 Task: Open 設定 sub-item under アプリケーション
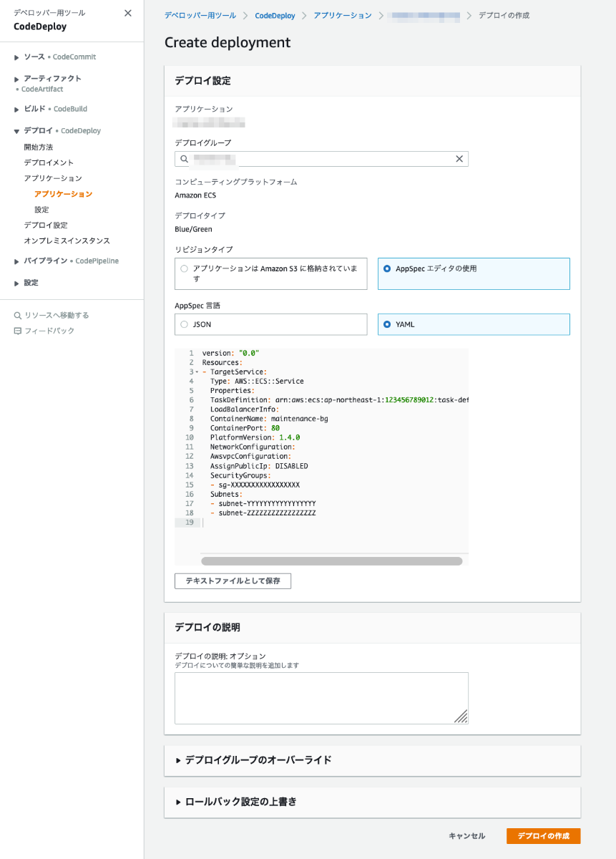pos(41,210)
